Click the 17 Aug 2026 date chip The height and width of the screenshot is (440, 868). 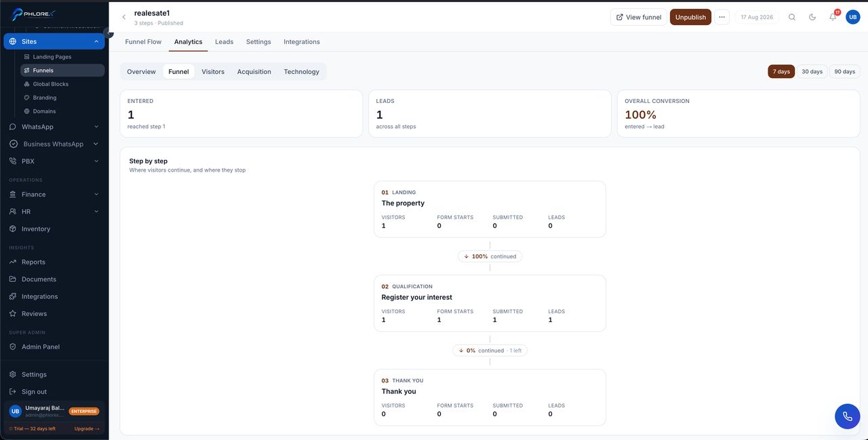tap(757, 17)
